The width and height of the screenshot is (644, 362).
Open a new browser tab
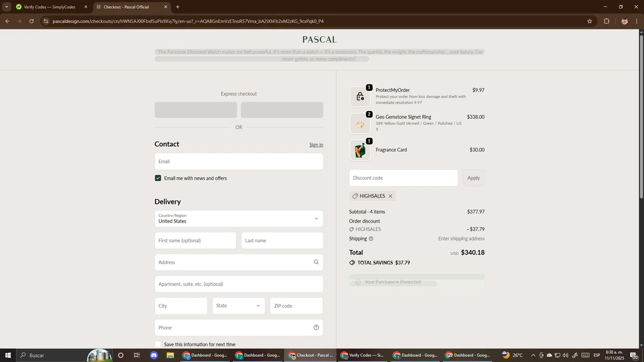coord(178,7)
